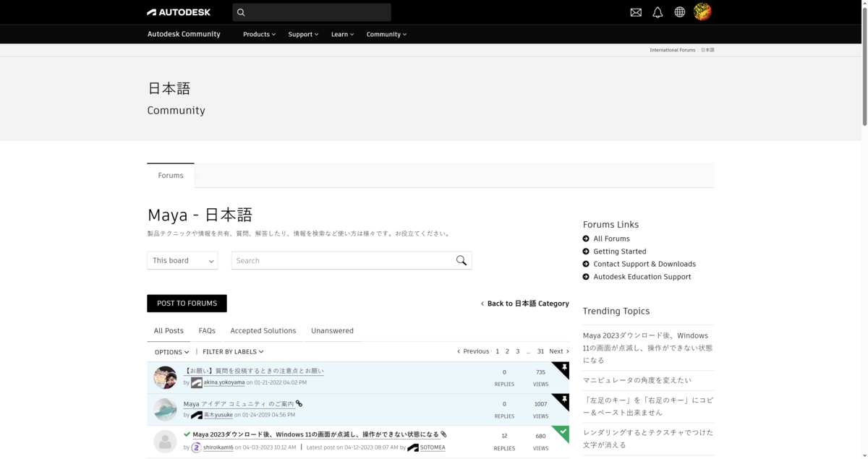This screenshot has width=868, height=459.
Task: Switch to the FAQs tab
Action: coord(207,331)
